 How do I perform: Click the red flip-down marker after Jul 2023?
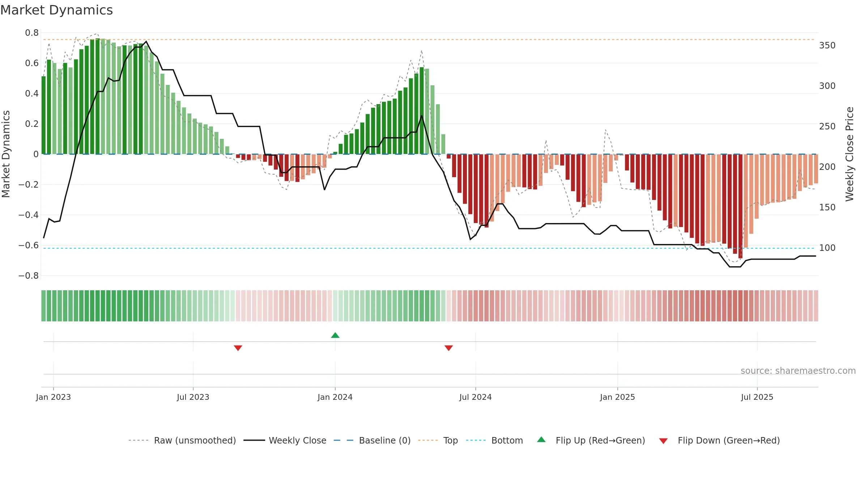238,348
